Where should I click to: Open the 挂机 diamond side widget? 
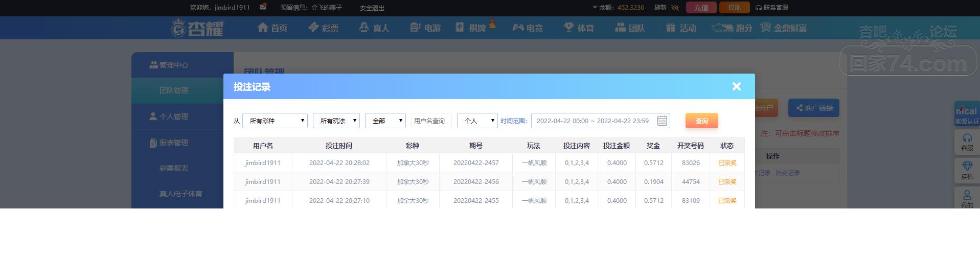[967, 171]
